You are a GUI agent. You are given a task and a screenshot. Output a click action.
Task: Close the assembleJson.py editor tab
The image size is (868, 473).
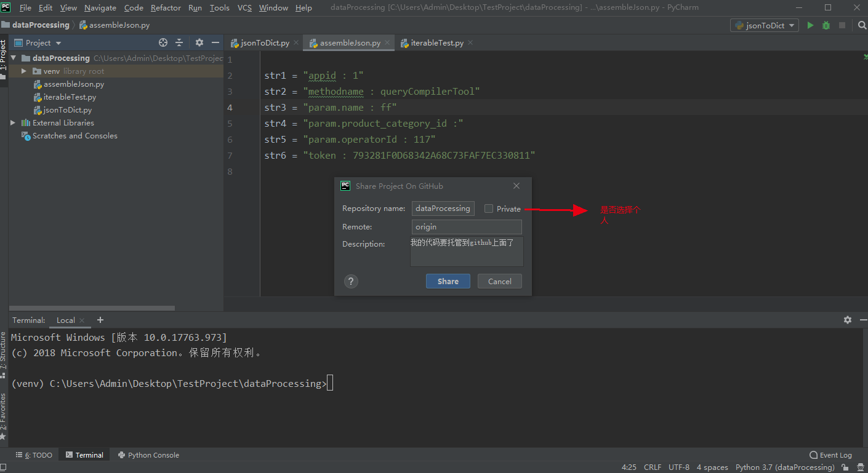[x=387, y=42]
